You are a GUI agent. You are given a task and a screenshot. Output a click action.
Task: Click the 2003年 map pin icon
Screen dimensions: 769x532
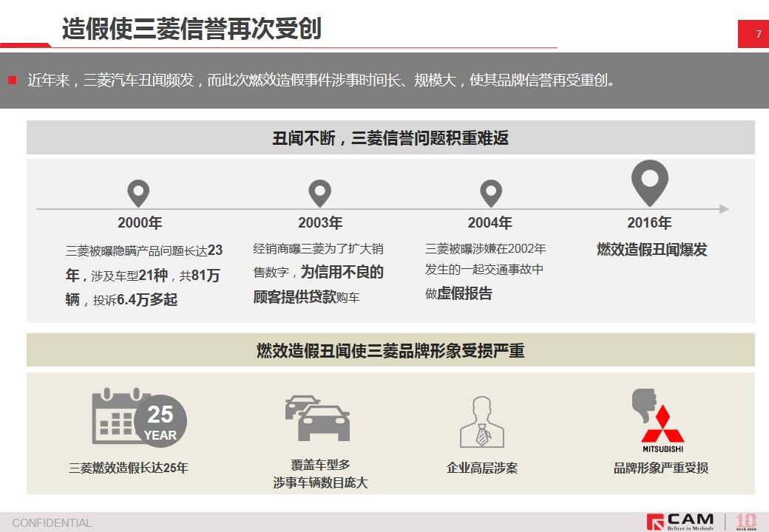point(319,193)
